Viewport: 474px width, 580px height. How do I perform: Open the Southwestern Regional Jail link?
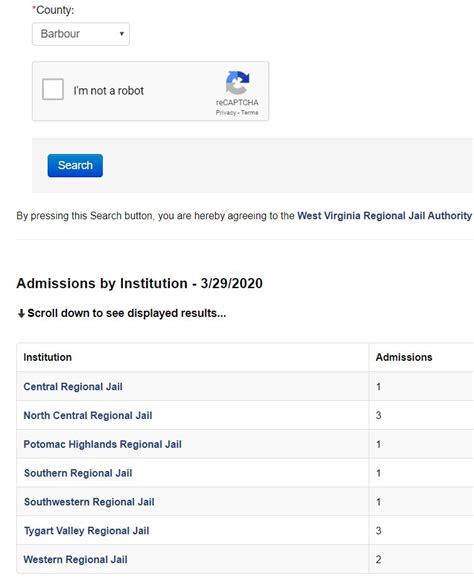click(x=89, y=502)
